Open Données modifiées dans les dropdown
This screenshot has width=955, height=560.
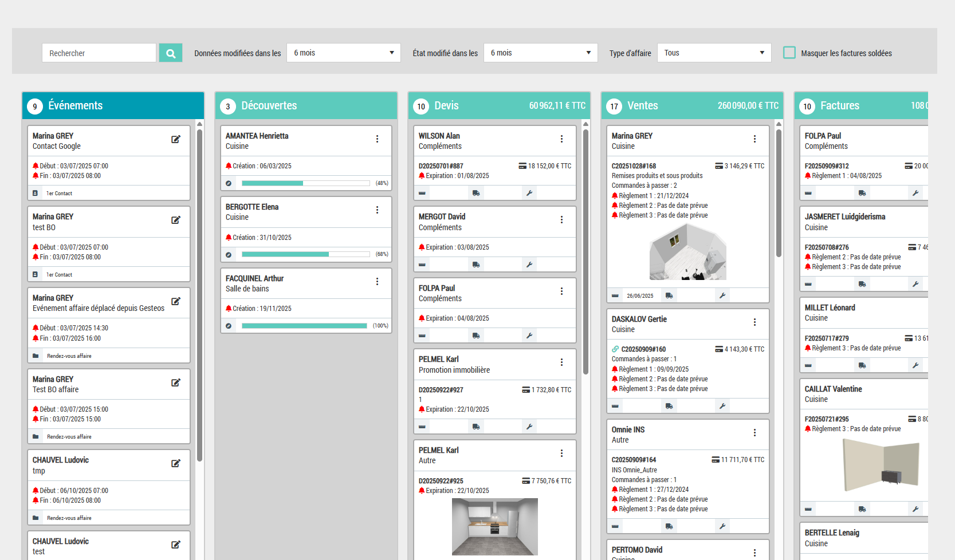[x=343, y=53]
